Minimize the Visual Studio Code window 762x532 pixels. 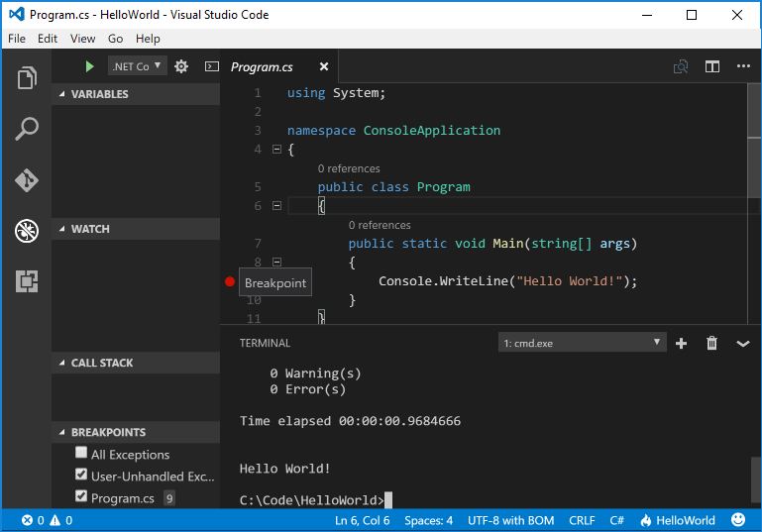point(647,15)
